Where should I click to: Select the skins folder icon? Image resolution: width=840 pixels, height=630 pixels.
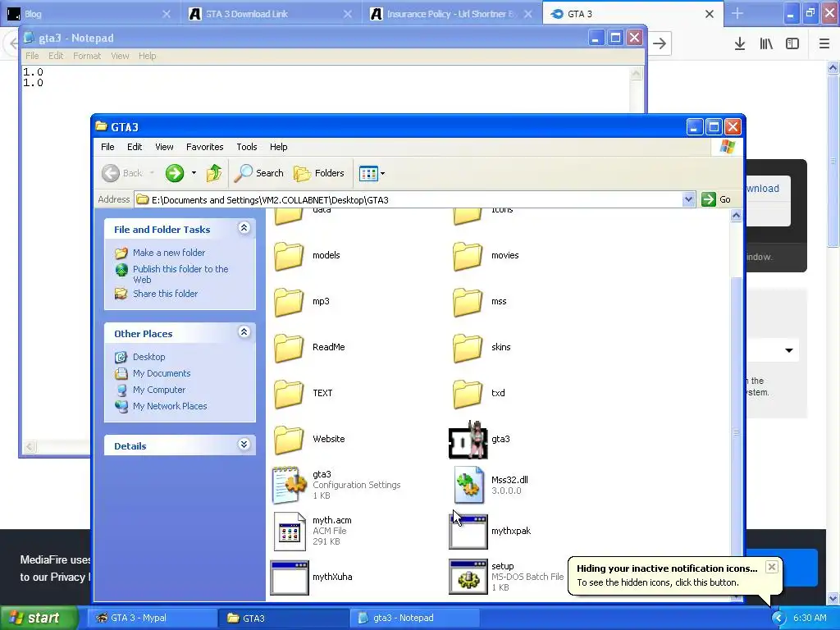pyautogui.click(x=468, y=348)
